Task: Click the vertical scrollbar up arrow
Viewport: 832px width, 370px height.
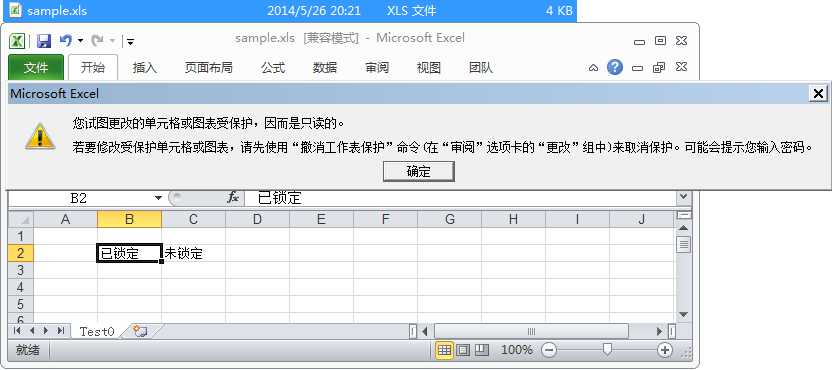Action: click(684, 227)
